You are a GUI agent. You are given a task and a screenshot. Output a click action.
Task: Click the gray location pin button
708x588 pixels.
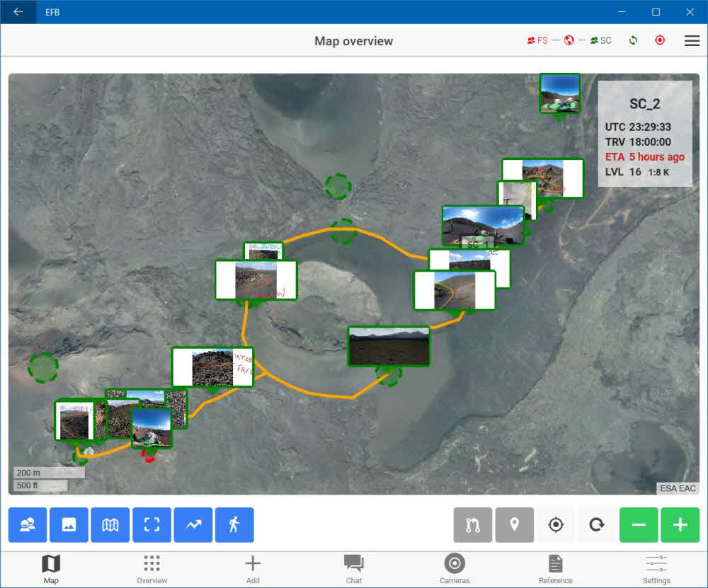[514, 525]
